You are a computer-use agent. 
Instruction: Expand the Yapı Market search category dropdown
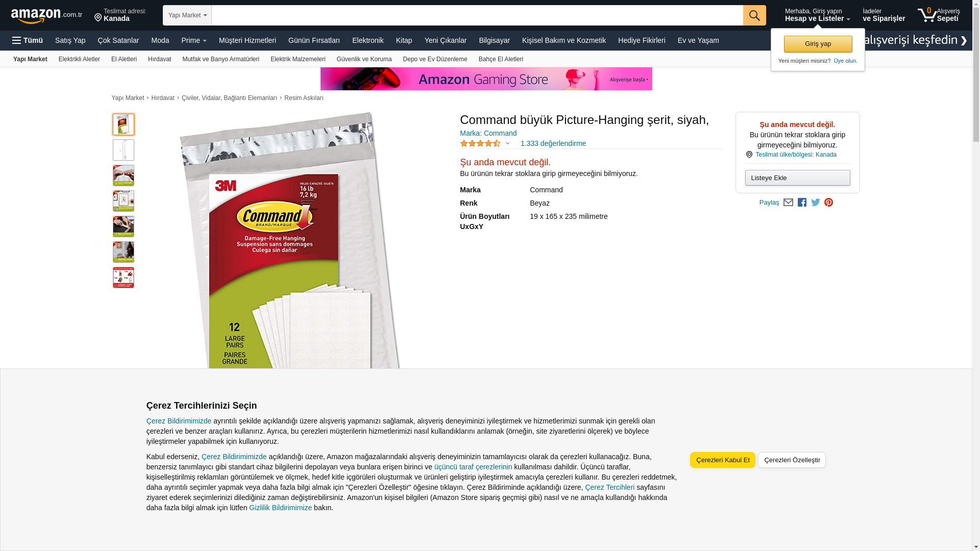[187, 15]
